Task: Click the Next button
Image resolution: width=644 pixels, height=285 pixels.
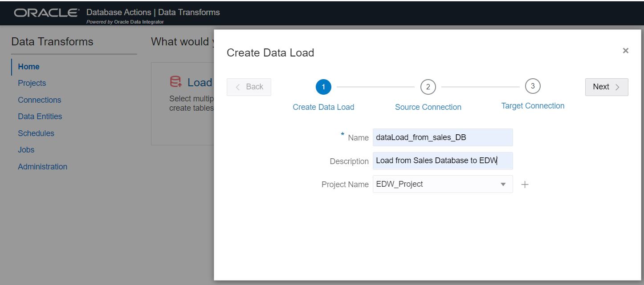Action: [606, 87]
